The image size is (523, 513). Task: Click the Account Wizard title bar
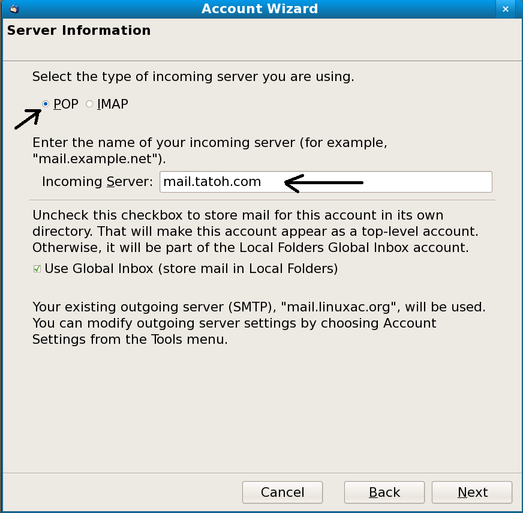point(259,9)
